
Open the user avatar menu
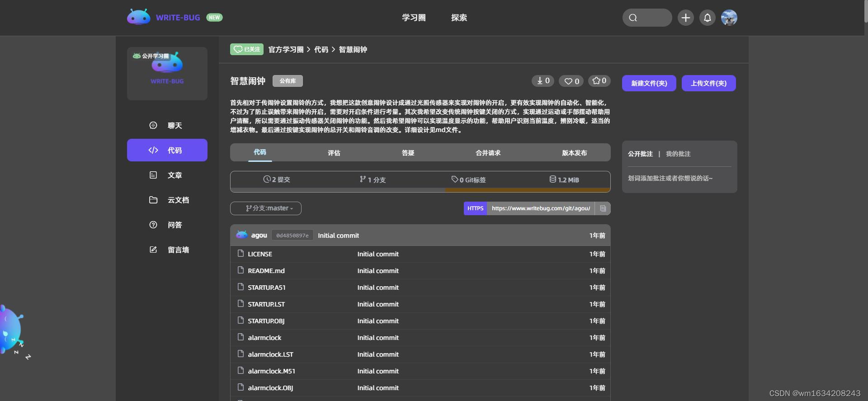tap(729, 18)
